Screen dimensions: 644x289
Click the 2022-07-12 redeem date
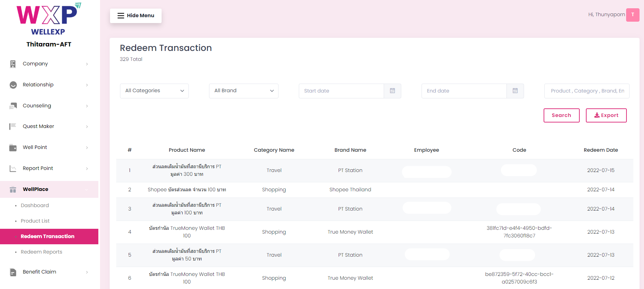click(x=601, y=278)
